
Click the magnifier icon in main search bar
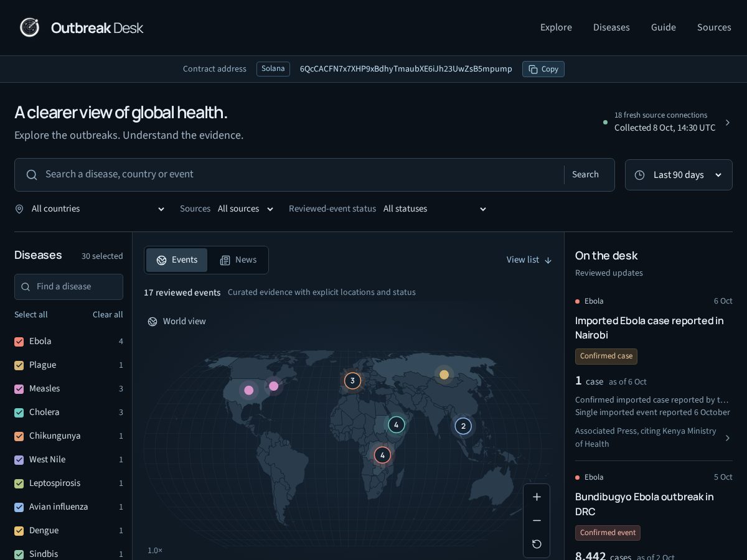pyautogui.click(x=32, y=175)
